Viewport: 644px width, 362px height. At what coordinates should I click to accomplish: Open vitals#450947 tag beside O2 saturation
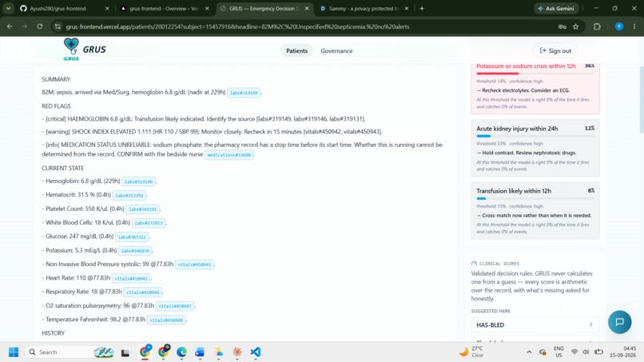point(175,306)
